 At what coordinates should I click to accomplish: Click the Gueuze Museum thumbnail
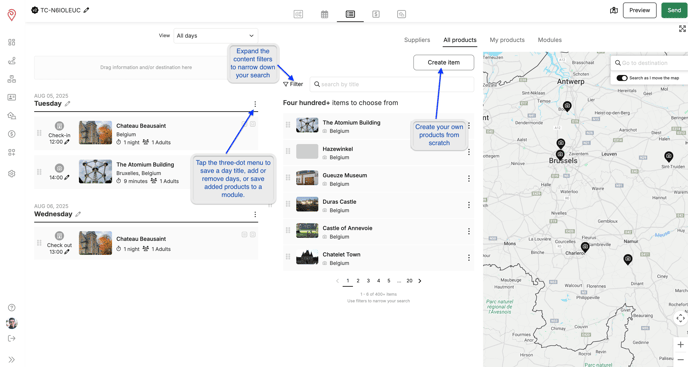pyautogui.click(x=307, y=178)
